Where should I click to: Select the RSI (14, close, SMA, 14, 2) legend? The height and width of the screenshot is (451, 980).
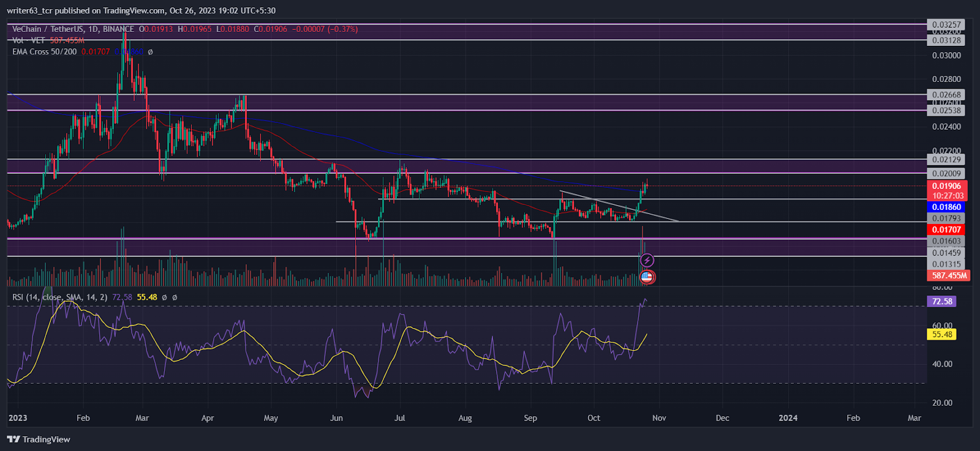coord(60,297)
